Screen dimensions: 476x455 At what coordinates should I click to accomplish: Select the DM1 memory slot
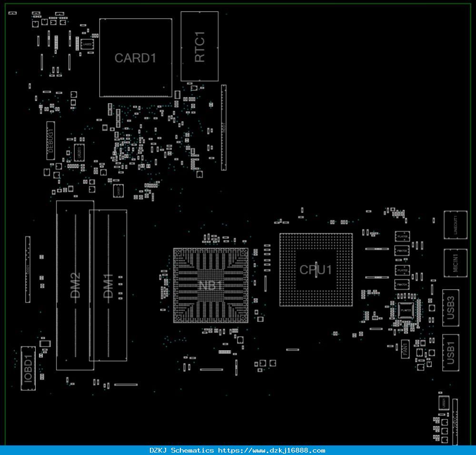click(x=108, y=285)
